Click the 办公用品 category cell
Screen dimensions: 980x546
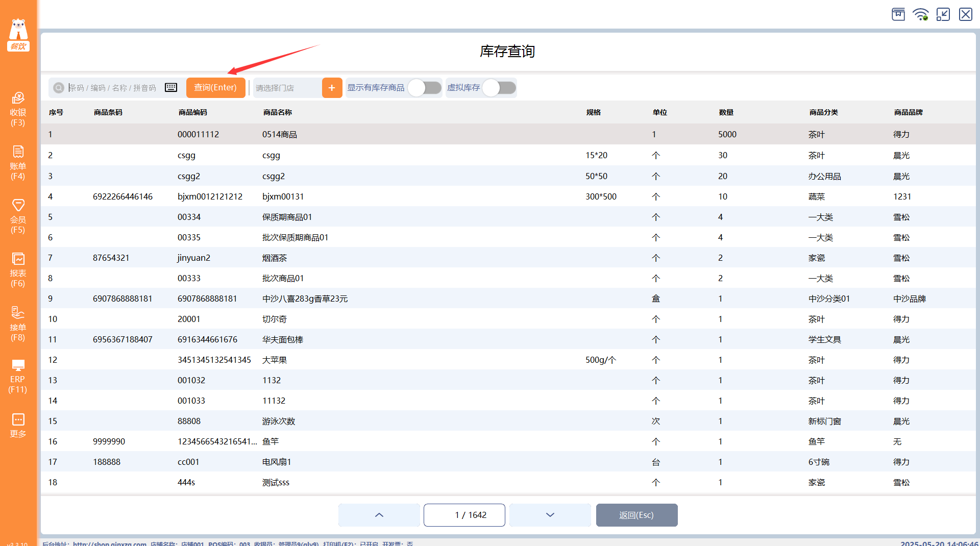coord(824,176)
